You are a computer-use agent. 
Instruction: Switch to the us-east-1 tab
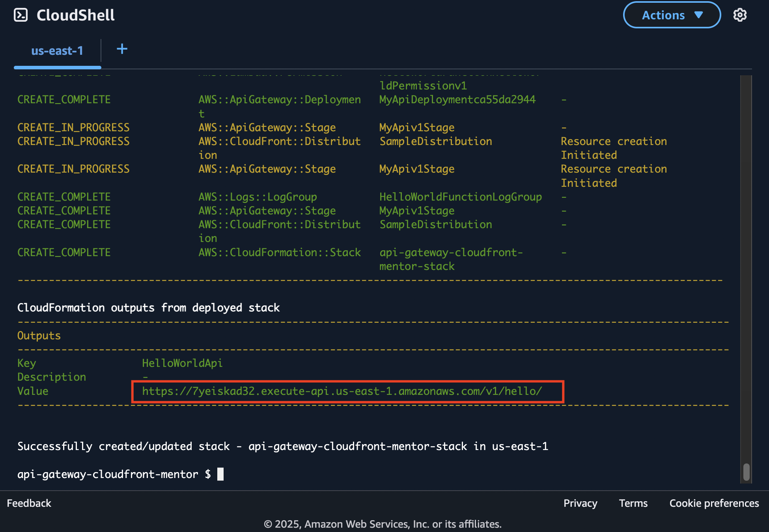click(57, 51)
